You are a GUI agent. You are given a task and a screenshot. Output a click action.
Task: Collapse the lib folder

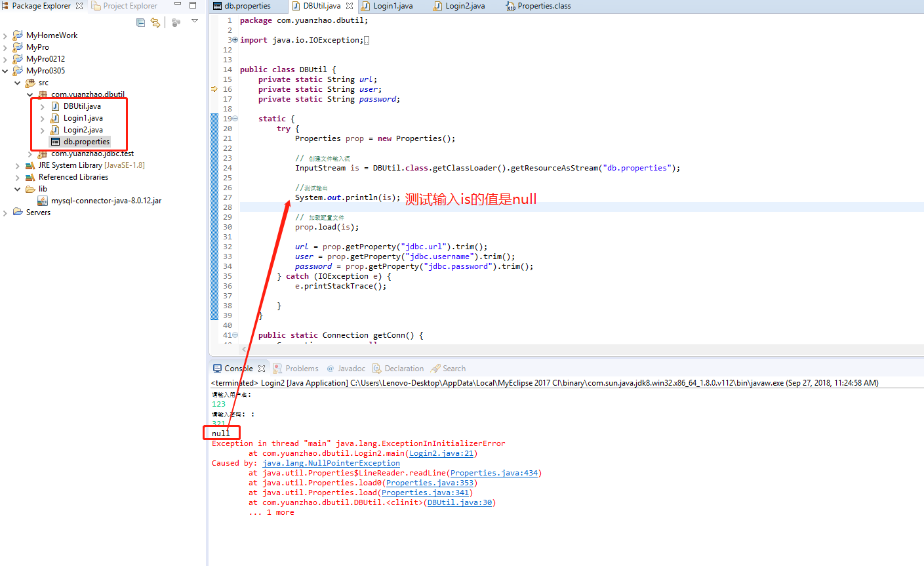(17, 189)
